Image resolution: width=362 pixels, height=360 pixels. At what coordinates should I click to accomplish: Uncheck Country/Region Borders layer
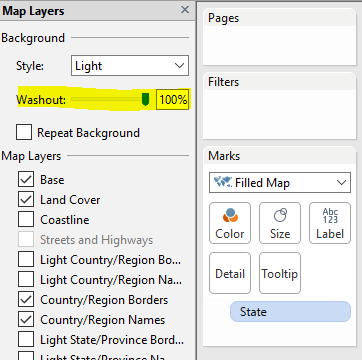(x=26, y=300)
